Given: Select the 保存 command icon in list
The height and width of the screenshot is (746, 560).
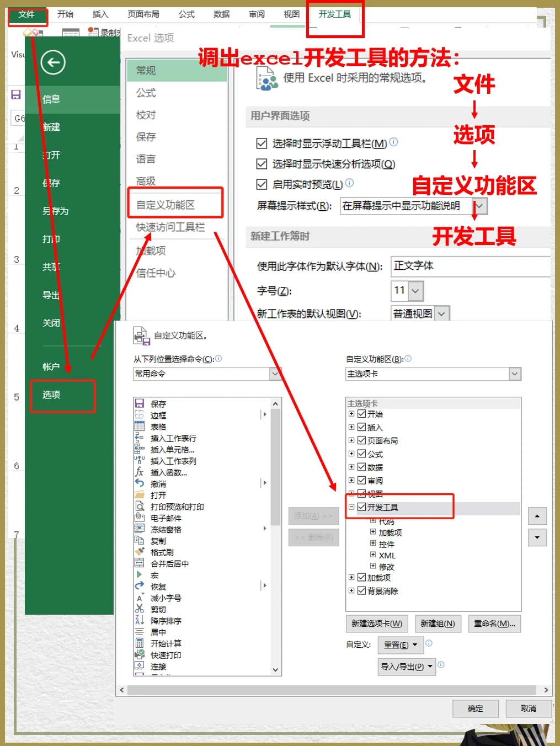Looking at the screenshot, I should tap(140, 403).
